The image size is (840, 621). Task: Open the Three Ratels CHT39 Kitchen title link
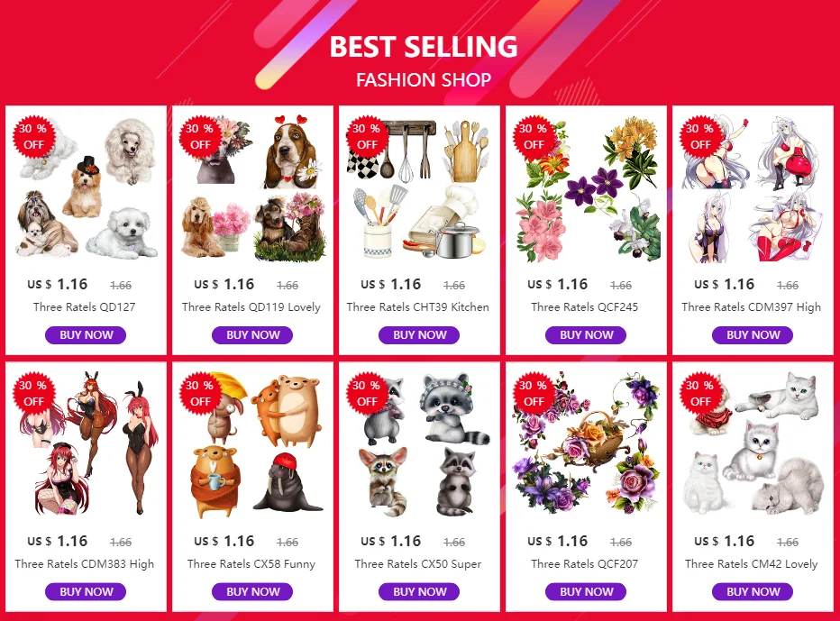tap(418, 307)
